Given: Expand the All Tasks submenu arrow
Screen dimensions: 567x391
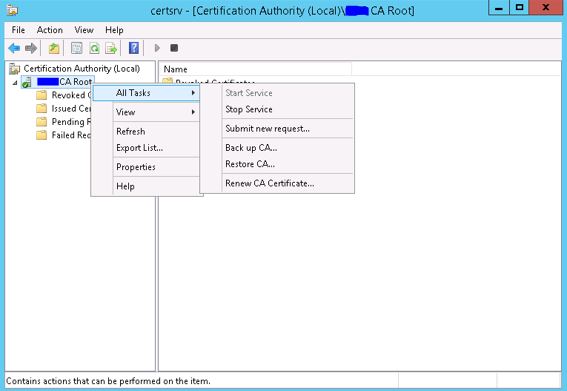Looking at the screenshot, I should tap(193, 93).
